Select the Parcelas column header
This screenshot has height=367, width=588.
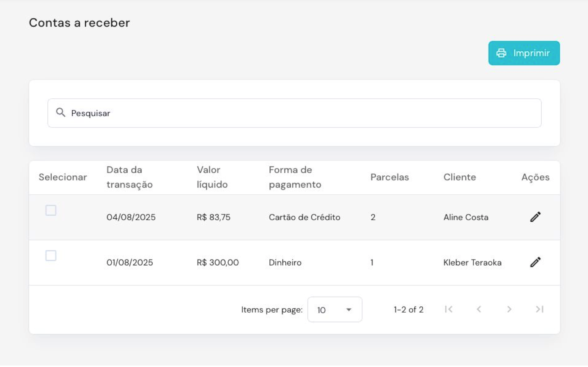click(389, 177)
